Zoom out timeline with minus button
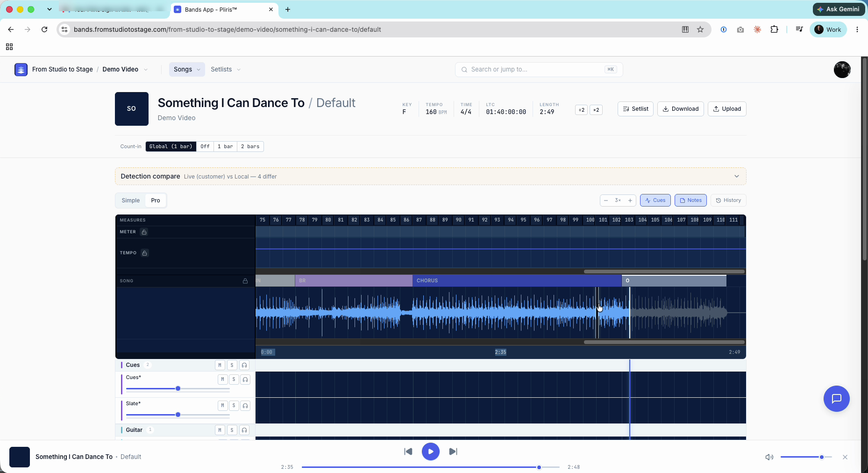 [606, 201]
